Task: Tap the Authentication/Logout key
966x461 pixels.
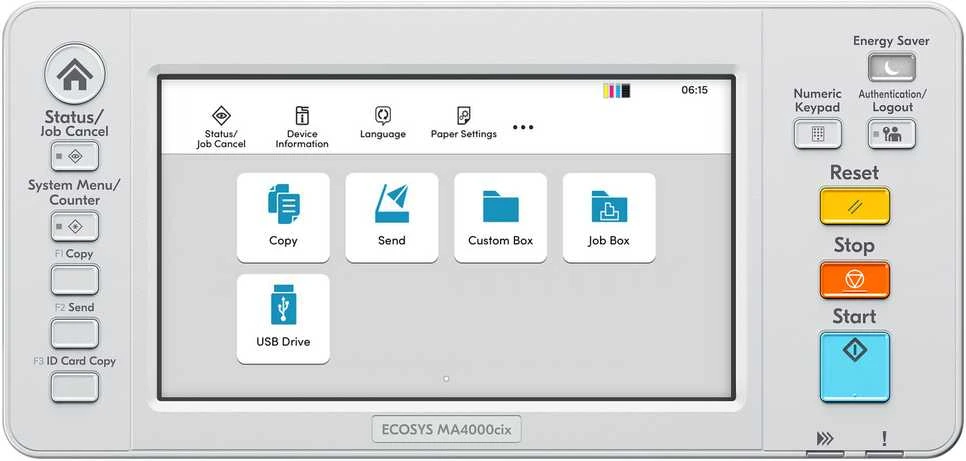Action: [x=892, y=134]
